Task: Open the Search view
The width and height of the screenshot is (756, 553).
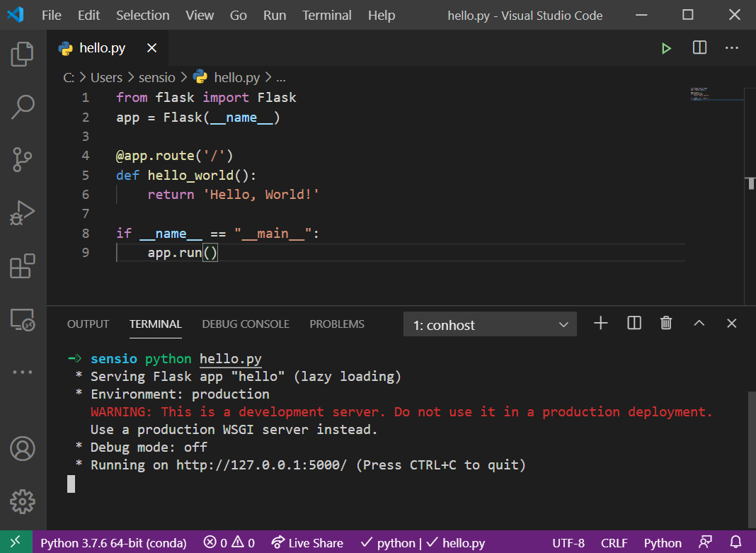Action: (x=22, y=106)
